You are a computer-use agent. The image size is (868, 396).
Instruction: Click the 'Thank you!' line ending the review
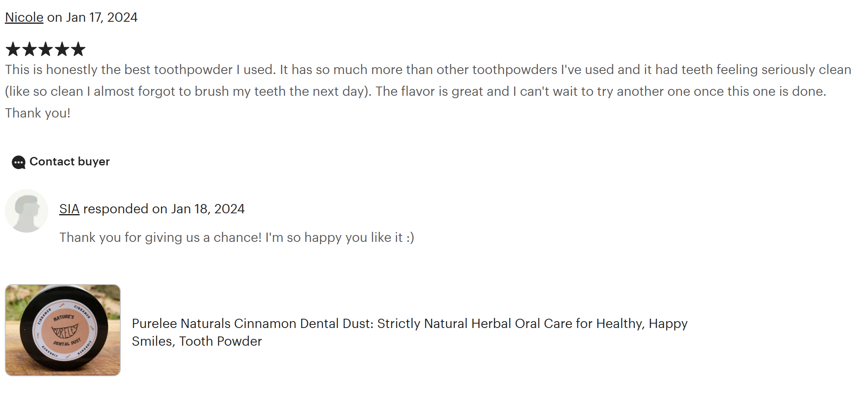(x=38, y=113)
